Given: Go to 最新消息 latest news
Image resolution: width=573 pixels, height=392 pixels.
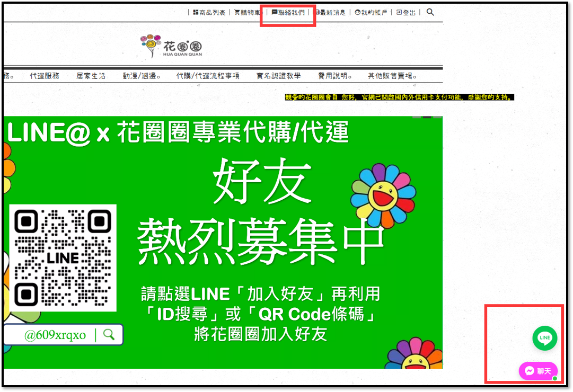Looking at the screenshot, I should (330, 12).
